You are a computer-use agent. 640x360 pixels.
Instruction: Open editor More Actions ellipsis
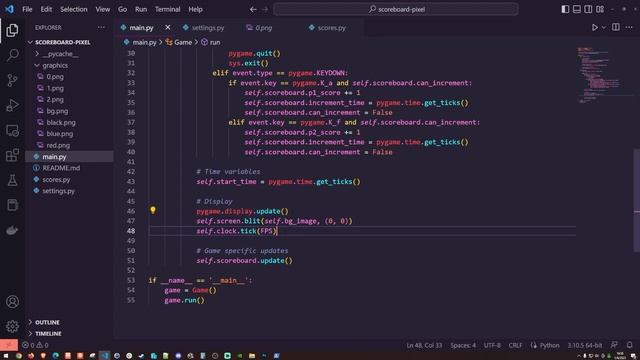[x=629, y=27]
